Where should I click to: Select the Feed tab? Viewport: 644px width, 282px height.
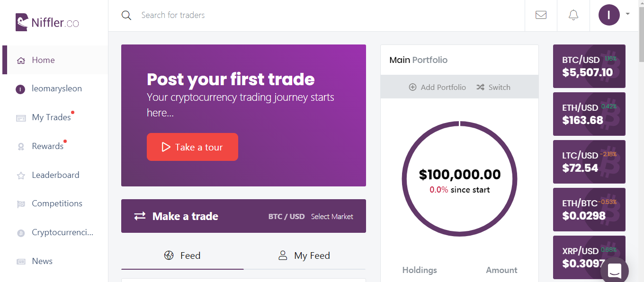tap(183, 256)
